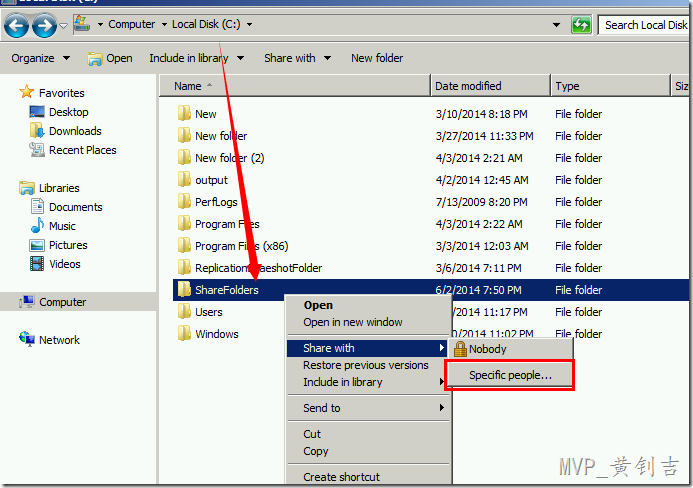693x488 pixels.
Task: Click the 7/13/2009 8:20 PM date cell
Action: point(481,202)
